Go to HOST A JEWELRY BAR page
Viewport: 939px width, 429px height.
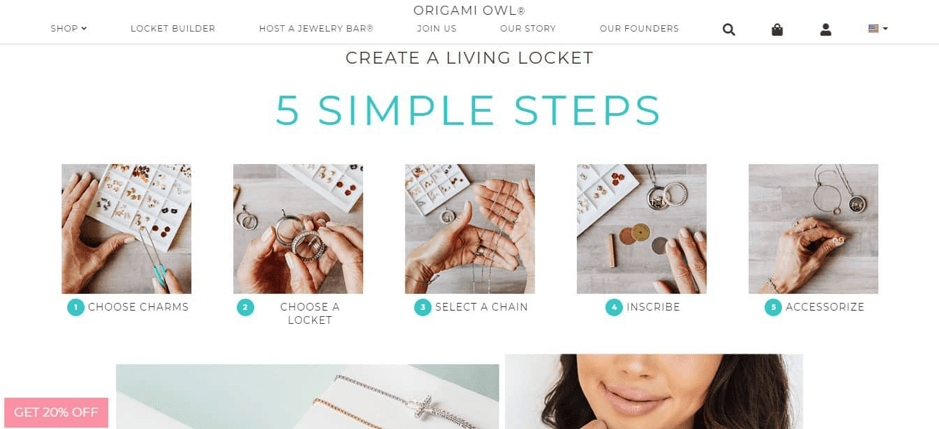pyautogui.click(x=316, y=28)
